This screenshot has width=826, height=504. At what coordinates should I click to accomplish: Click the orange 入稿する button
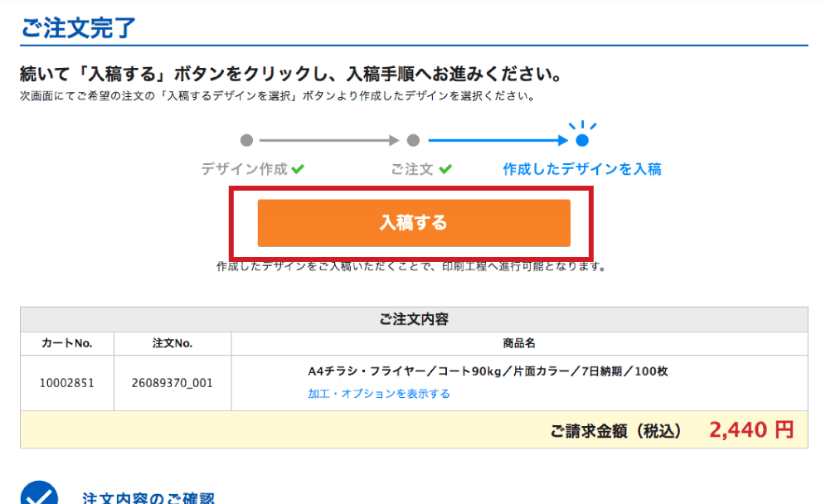click(413, 223)
